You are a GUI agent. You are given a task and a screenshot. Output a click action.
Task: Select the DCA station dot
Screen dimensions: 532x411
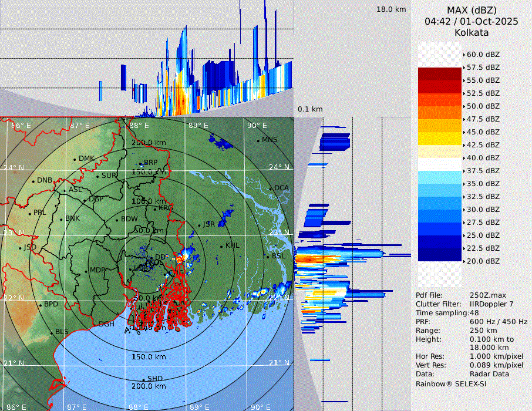click(x=271, y=188)
